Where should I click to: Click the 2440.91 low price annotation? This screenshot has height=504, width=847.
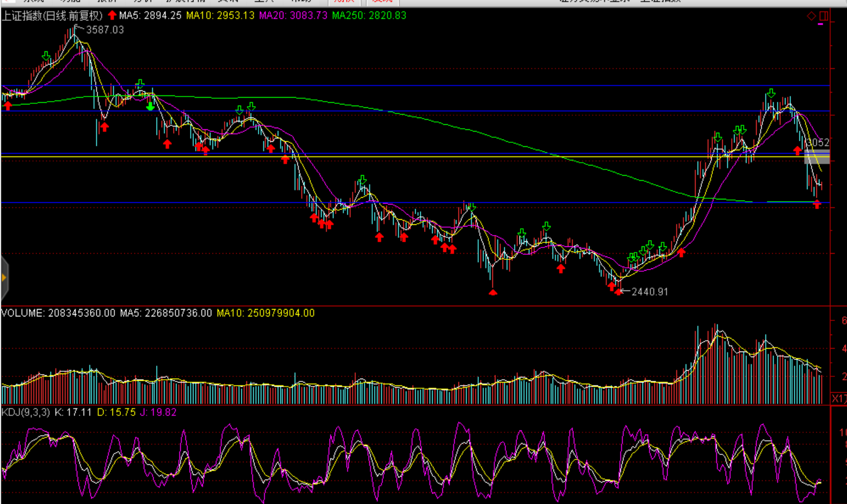(650, 292)
